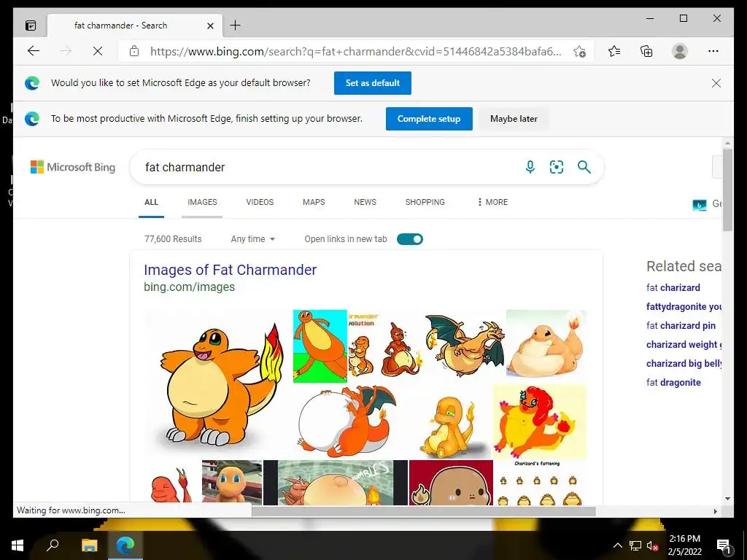Open muted volume tray icon
The width and height of the screenshot is (747, 560).
point(652,545)
